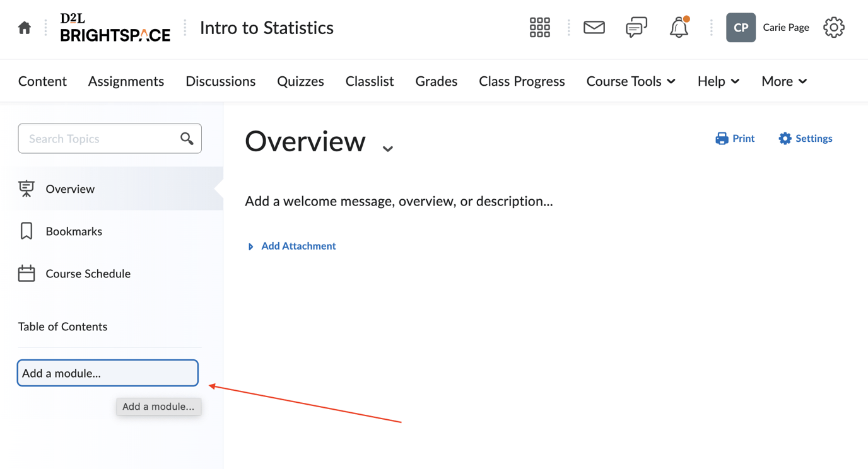868x469 pixels.
Task: Open Course Schedule in the sidebar
Action: 88,274
